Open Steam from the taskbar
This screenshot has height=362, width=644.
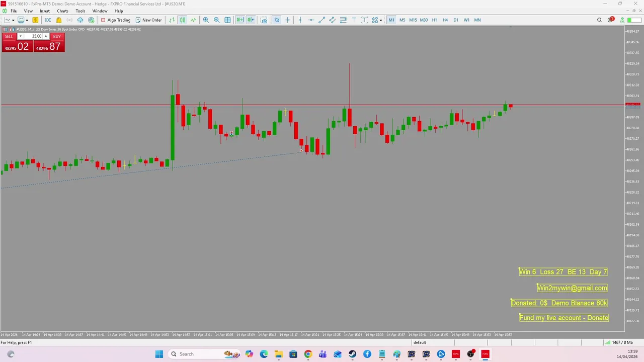353,354
